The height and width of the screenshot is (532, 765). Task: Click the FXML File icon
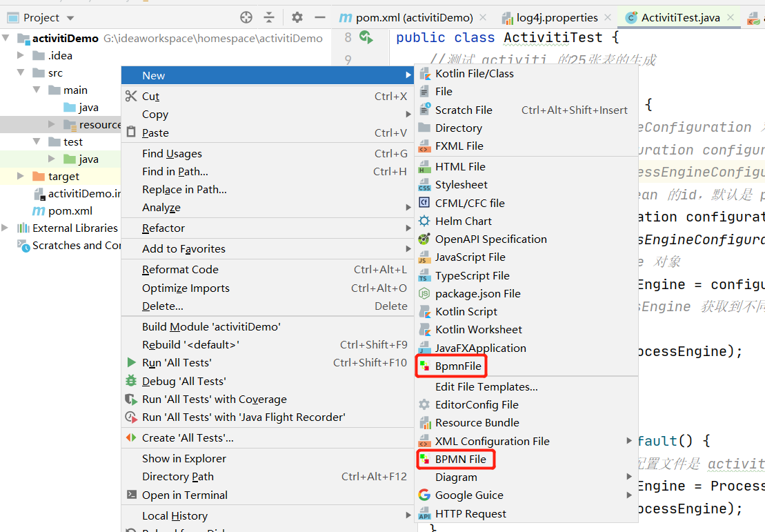click(425, 146)
